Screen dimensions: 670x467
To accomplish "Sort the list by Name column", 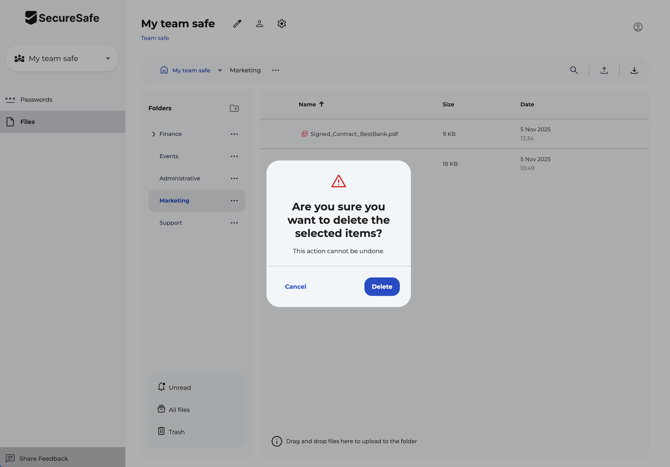I will tap(307, 104).
